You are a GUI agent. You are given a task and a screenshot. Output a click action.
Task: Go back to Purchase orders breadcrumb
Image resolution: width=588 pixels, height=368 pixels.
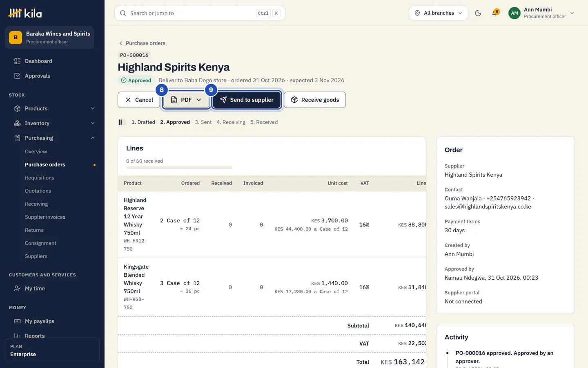pyautogui.click(x=142, y=43)
